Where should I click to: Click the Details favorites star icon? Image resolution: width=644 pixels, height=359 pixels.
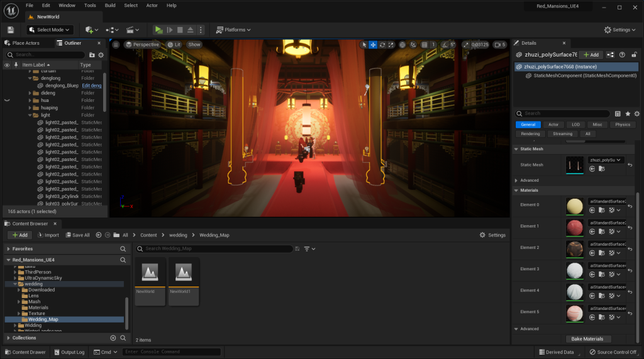628,114
